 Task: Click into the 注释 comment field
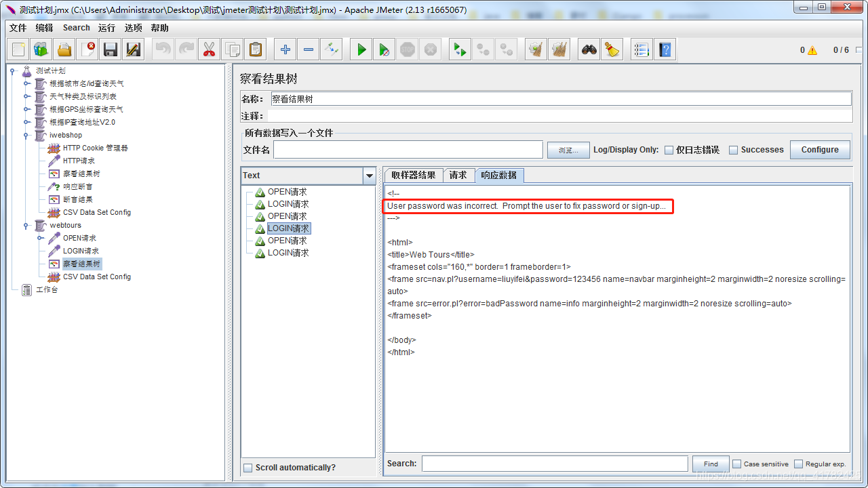tap(561, 116)
